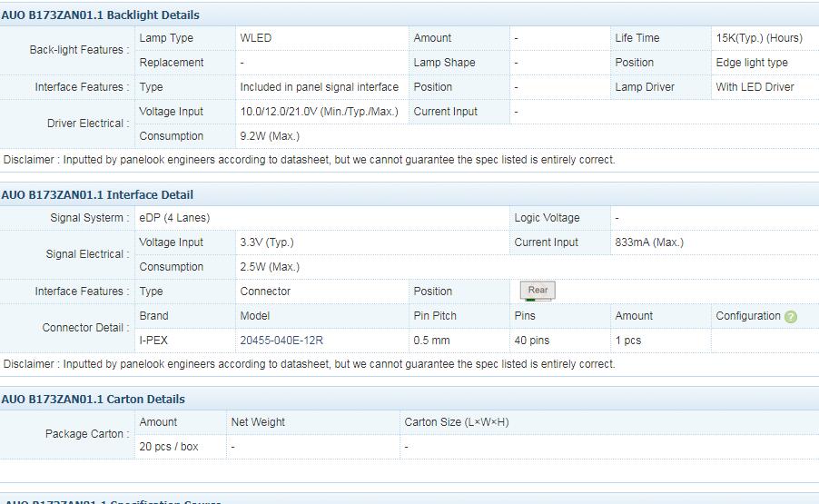
Task: Open the 20455-040E-12R connector model link
Action: point(281,341)
